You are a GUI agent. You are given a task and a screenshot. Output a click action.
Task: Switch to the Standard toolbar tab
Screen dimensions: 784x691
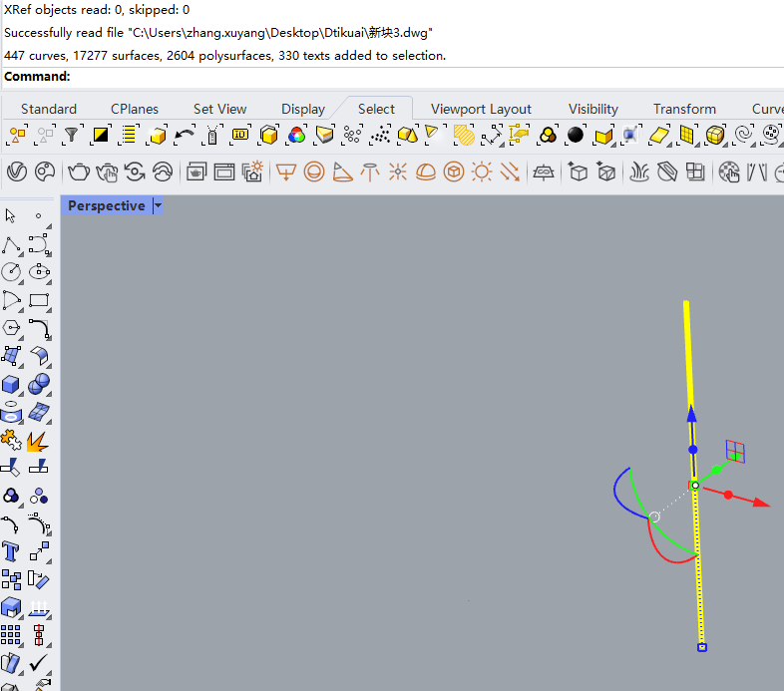tap(49, 109)
